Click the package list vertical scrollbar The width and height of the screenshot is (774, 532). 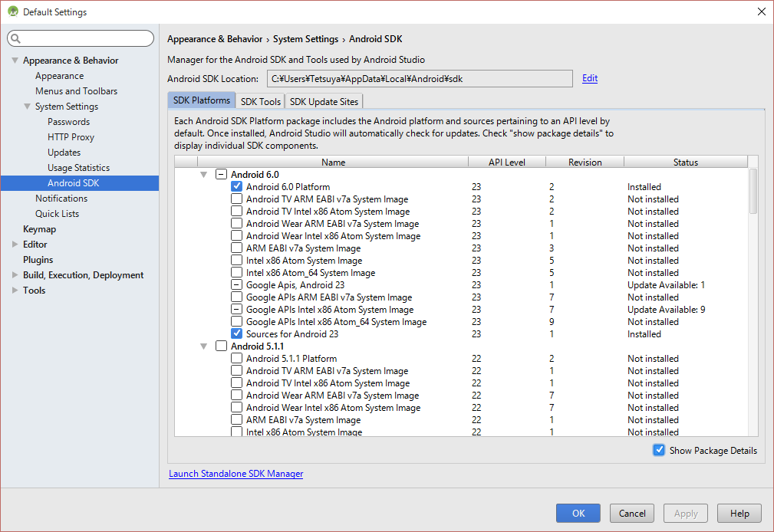(x=753, y=191)
